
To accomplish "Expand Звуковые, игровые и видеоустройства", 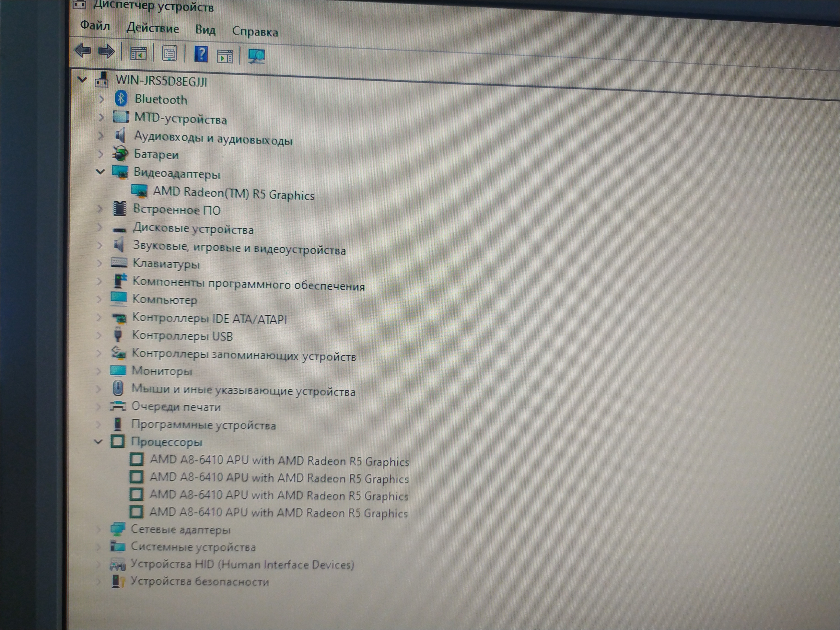I will (x=99, y=245).
